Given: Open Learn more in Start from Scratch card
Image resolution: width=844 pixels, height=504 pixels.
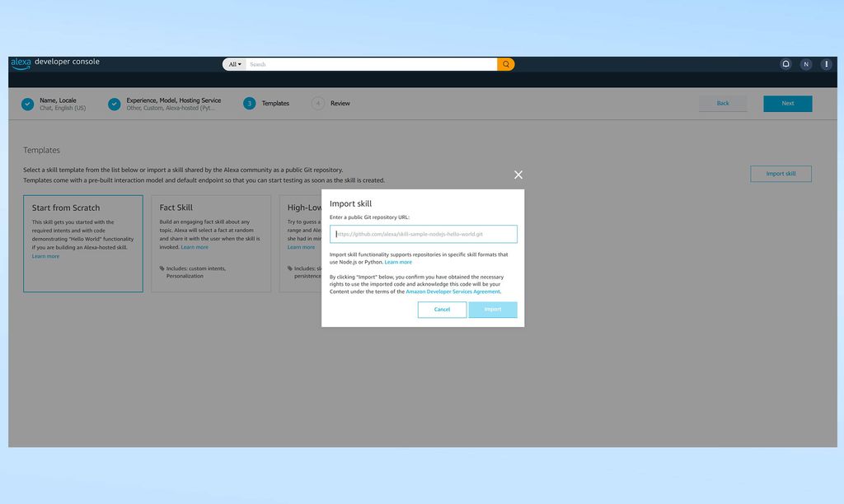Looking at the screenshot, I should (45, 256).
